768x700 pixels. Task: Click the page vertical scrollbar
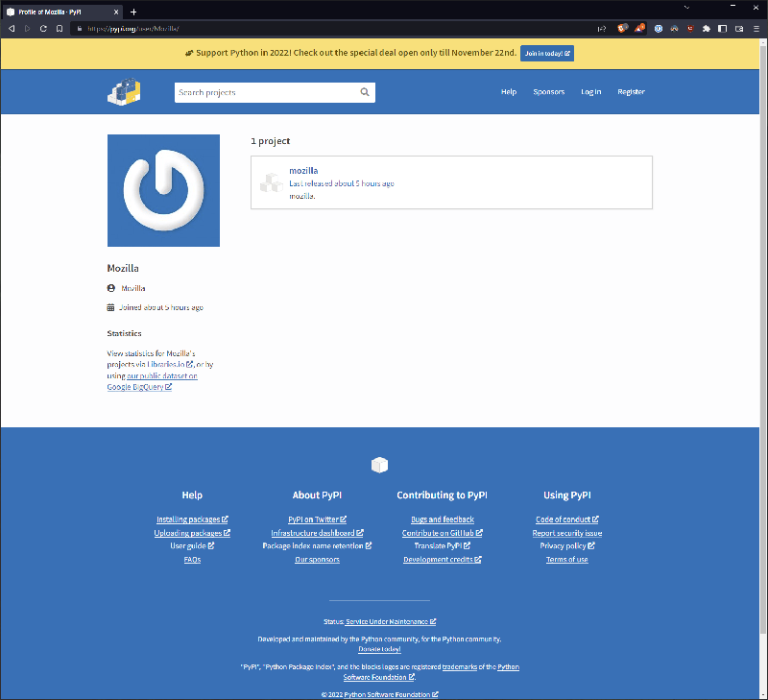763,338
